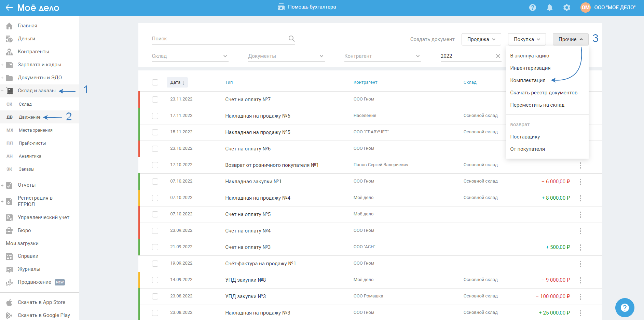Choose Инвентаризация in the dropdown menu
The width and height of the screenshot is (644, 320).
530,68
